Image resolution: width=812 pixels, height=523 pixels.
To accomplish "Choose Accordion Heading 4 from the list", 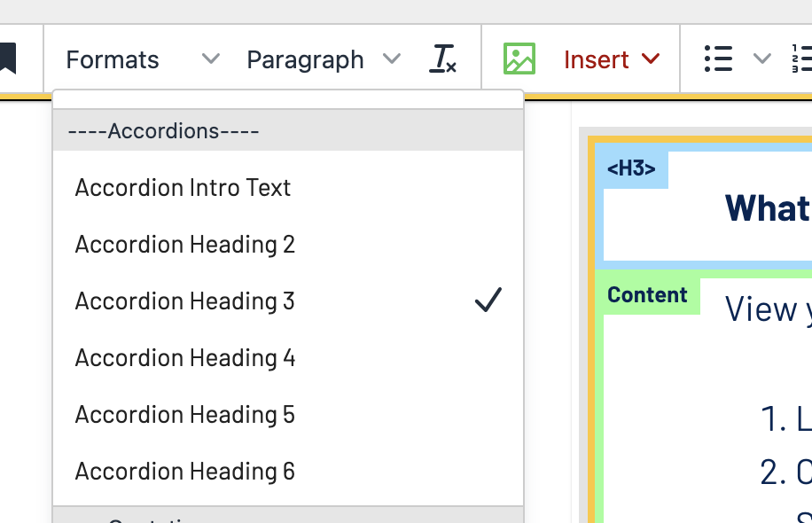I will point(185,358).
